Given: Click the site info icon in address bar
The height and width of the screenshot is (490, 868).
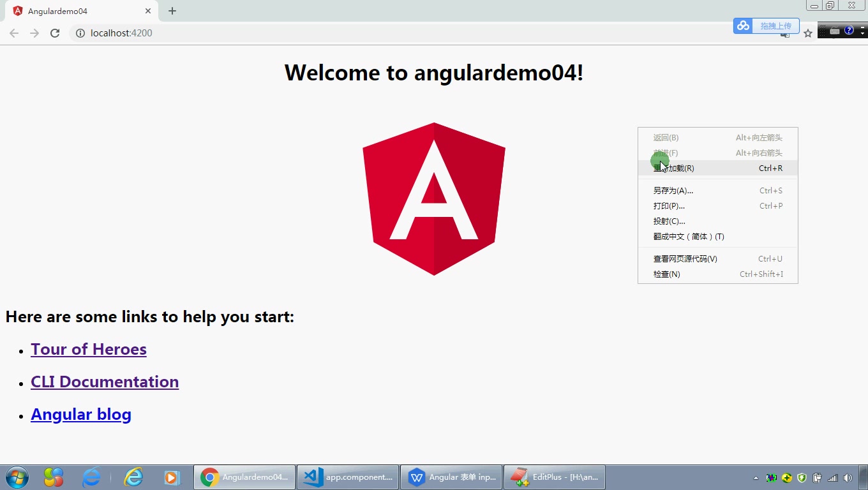Looking at the screenshot, I should (x=80, y=33).
